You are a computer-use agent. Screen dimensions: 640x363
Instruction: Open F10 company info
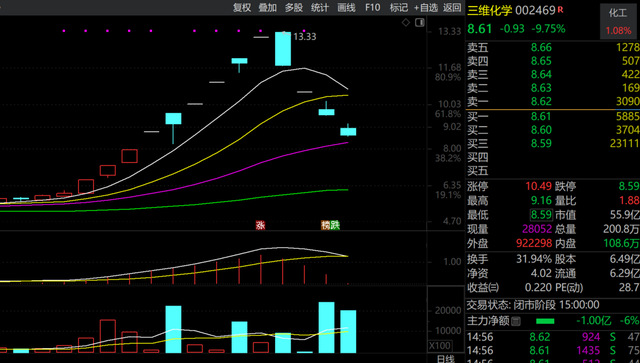pyautogui.click(x=373, y=7)
